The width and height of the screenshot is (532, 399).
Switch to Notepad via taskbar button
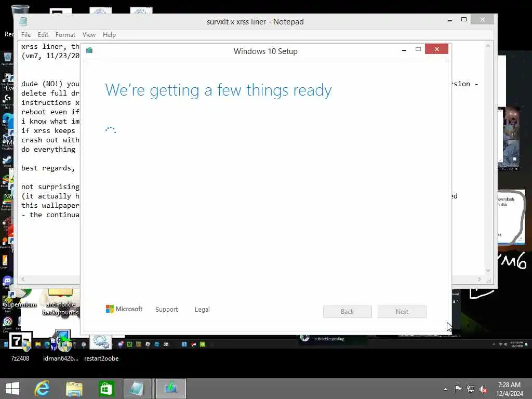138,389
